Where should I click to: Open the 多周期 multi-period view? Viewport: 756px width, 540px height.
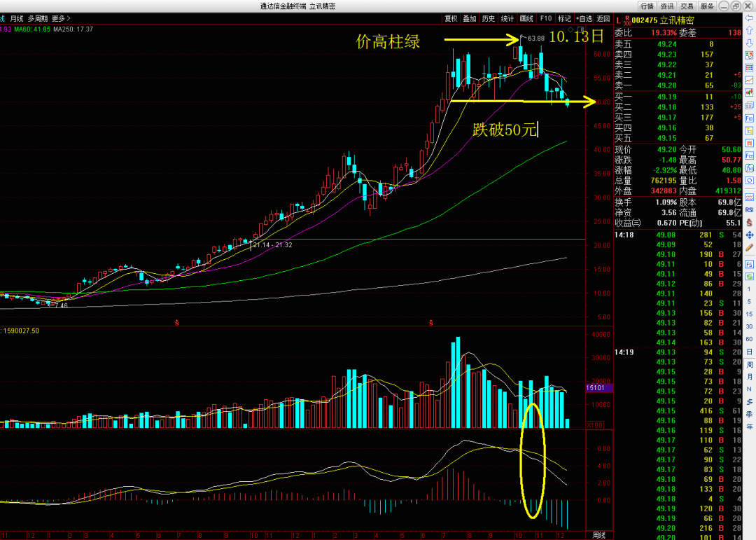tap(38, 18)
